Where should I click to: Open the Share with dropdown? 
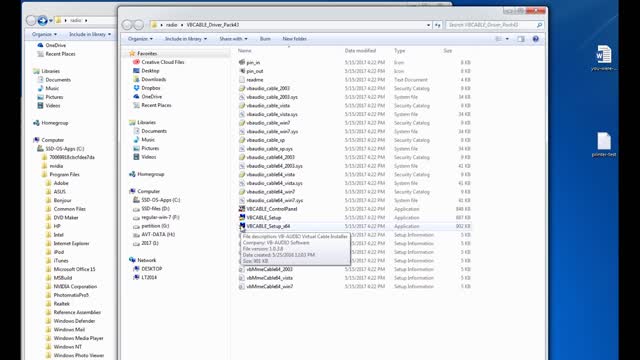[233, 39]
